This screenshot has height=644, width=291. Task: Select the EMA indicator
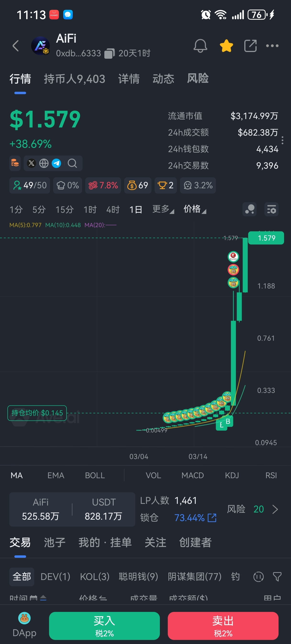(x=56, y=475)
